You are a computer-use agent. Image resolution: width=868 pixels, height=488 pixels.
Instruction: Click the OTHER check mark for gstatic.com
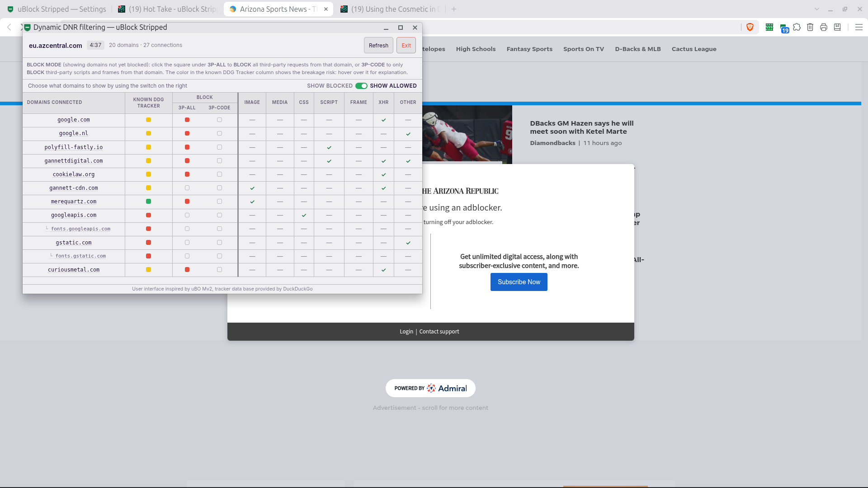coord(408,243)
